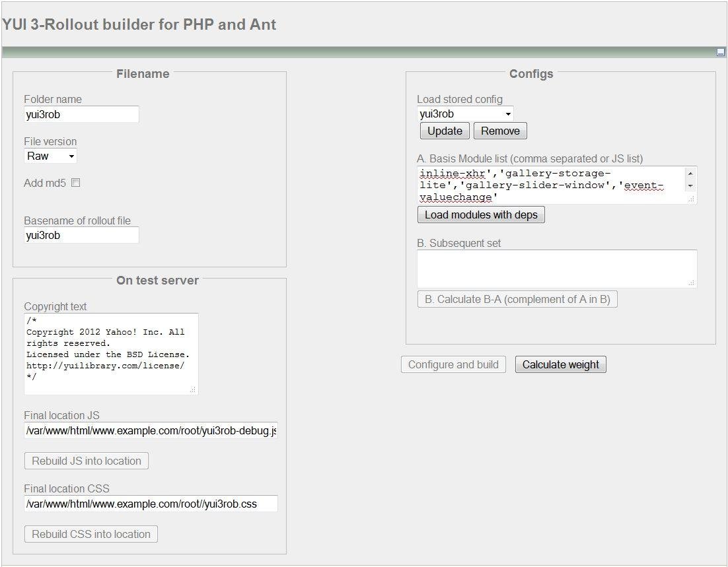Click the Configure and build button
The width and height of the screenshot is (728, 567).
(453, 364)
